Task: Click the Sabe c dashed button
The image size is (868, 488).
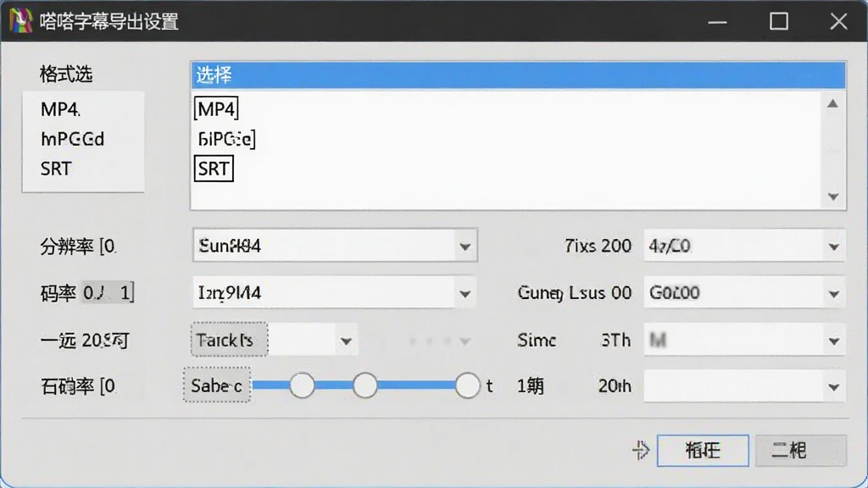Action: 217,385
